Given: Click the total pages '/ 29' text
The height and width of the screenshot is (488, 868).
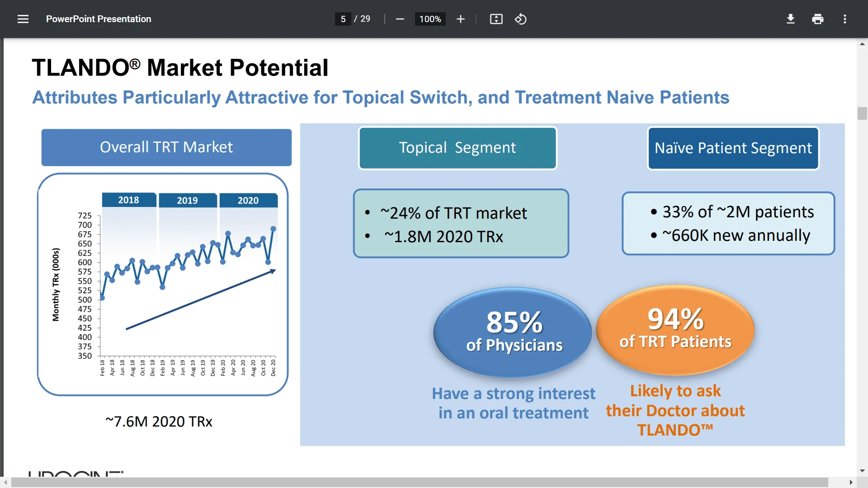Looking at the screenshot, I should pyautogui.click(x=362, y=19).
